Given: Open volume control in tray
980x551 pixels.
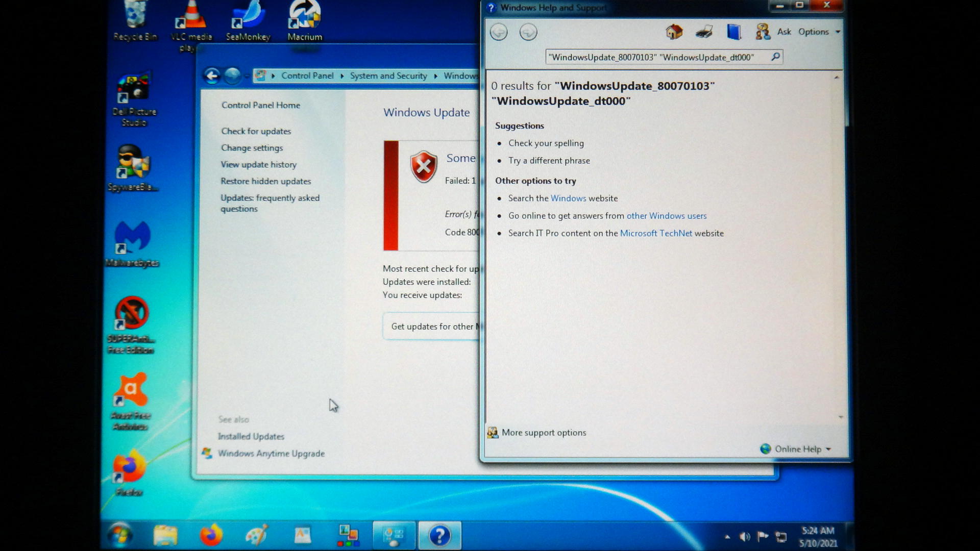Looking at the screenshot, I should tap(745, 537).
